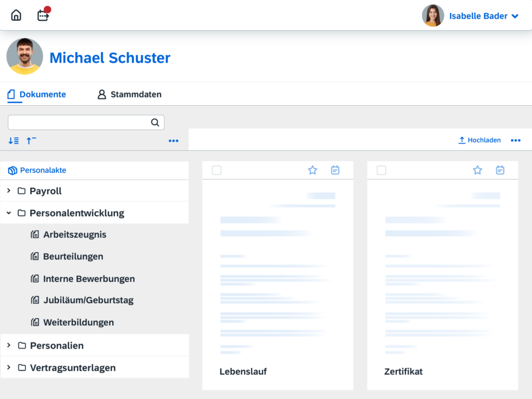Select the checkbox on the Zertifikat document card
Image resolution: width=532 pixels, height=399 pixels.
(x=381, y=170)
